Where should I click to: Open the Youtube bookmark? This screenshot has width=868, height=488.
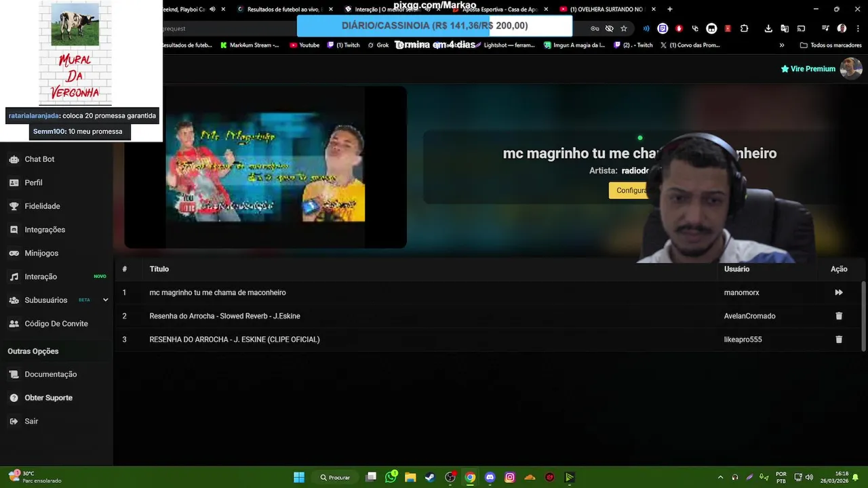pos(304,45)
